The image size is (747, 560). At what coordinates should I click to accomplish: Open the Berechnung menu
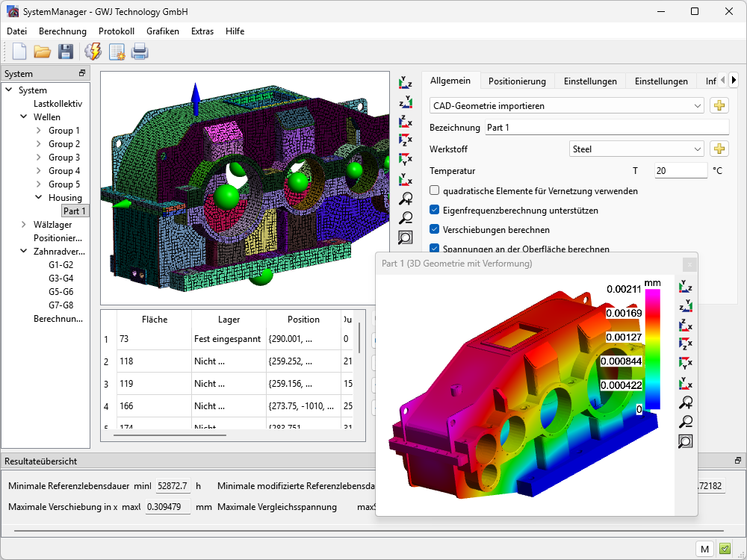(x=63, y=31)
